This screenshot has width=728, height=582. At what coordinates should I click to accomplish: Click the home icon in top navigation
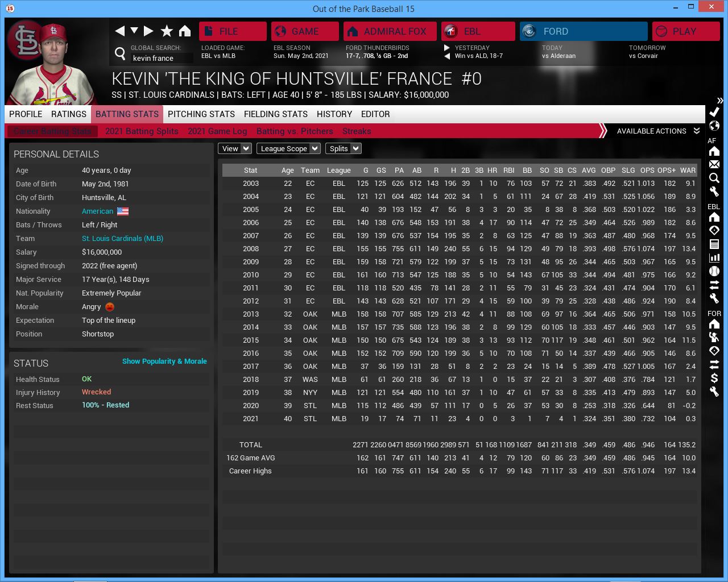point(185,31)
